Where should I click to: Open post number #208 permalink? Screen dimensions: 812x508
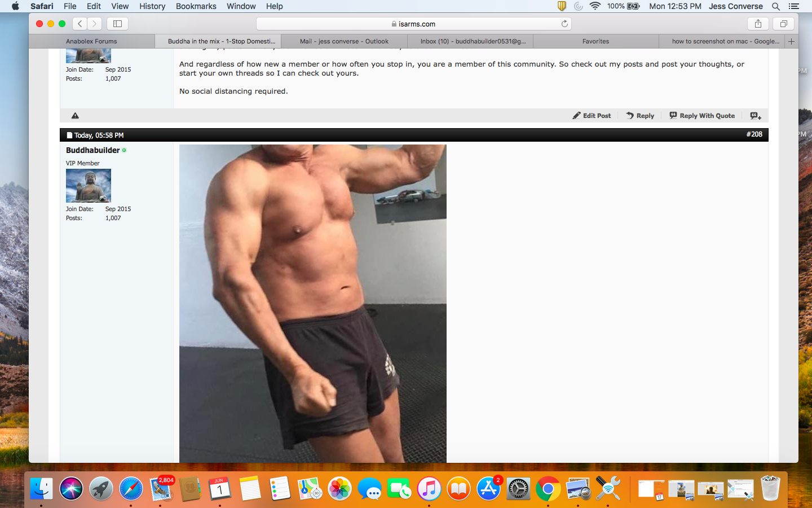click(x=754, y=134)
